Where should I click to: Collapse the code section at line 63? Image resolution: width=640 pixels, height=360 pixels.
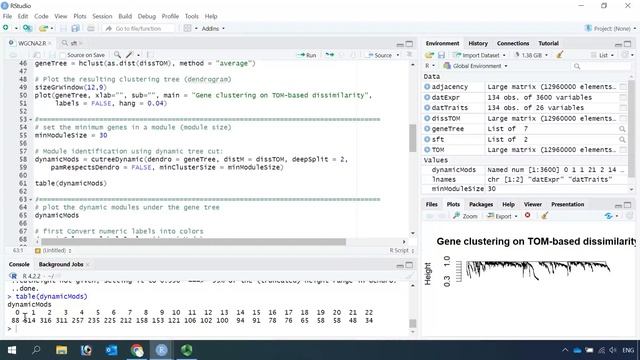tap(31, 200)
